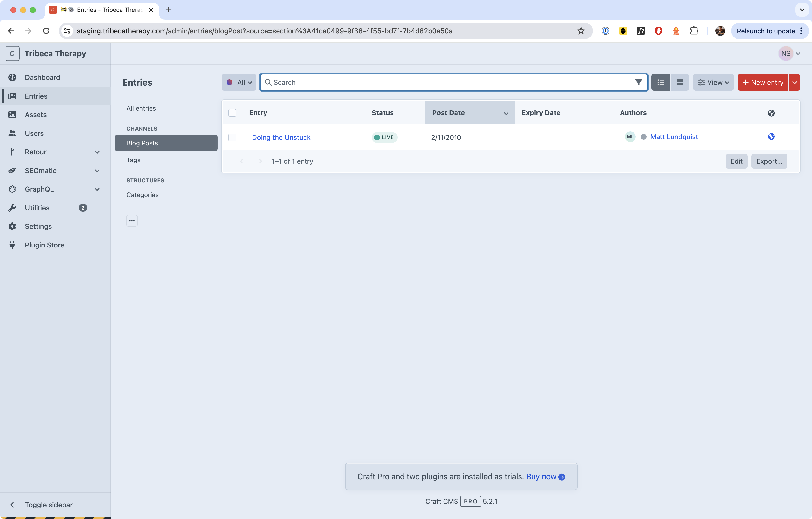Click the ML author avatar
Viewport: 812px width, 519px height.
pos(630,137)
